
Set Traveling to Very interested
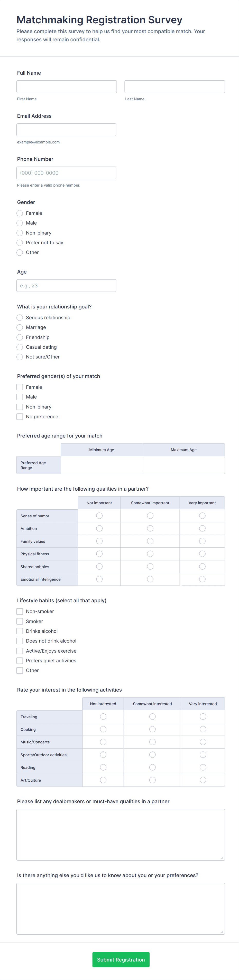[203, 717]
